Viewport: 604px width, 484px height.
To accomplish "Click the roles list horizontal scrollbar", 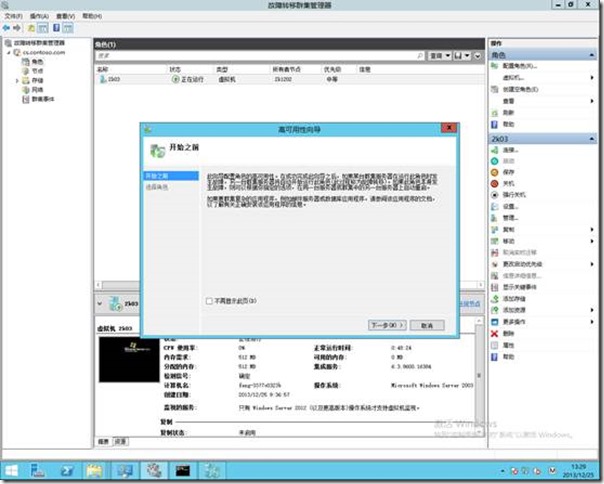I will click(120, 285).
